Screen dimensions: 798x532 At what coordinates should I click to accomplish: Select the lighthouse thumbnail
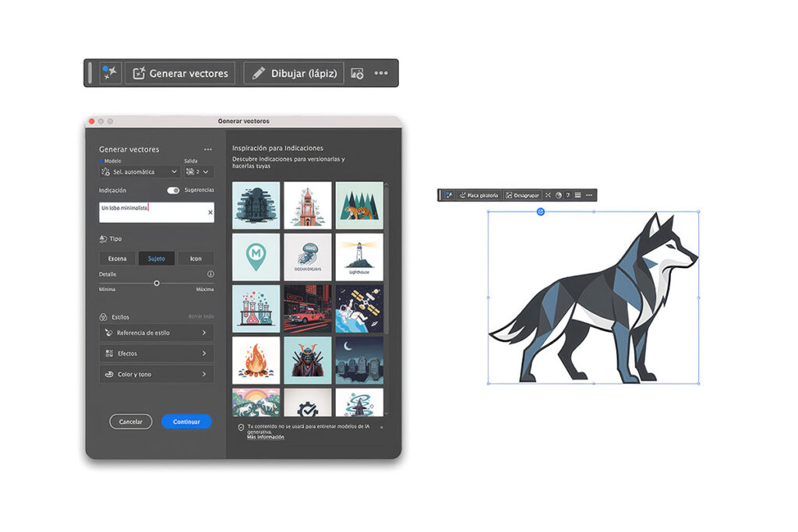pyautogui.click(x=359, y=257)
